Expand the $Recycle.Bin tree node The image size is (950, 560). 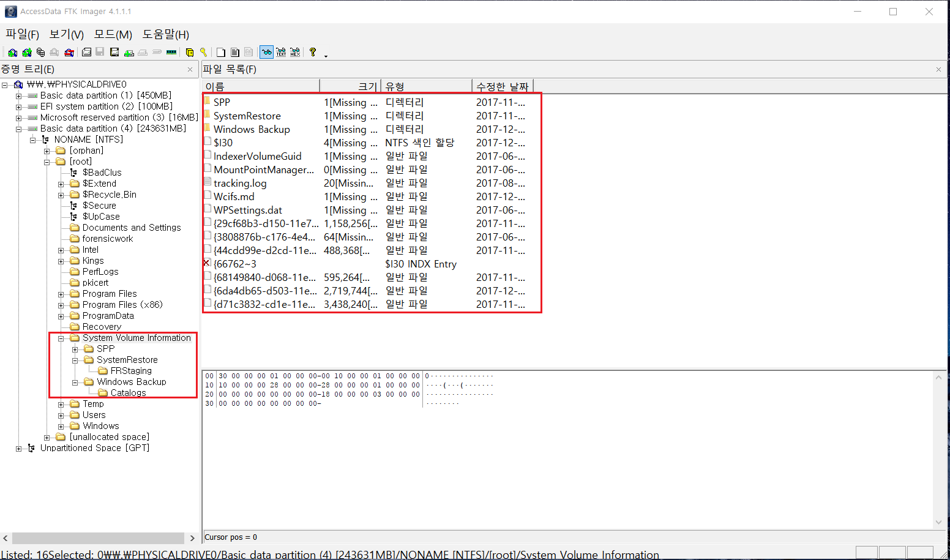point(61,195)
